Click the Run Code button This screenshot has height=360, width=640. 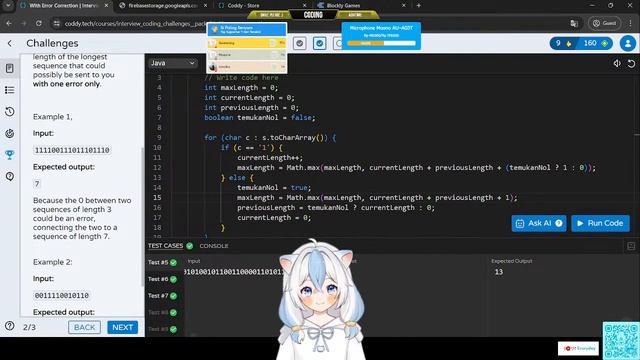[x=600, y=223]
